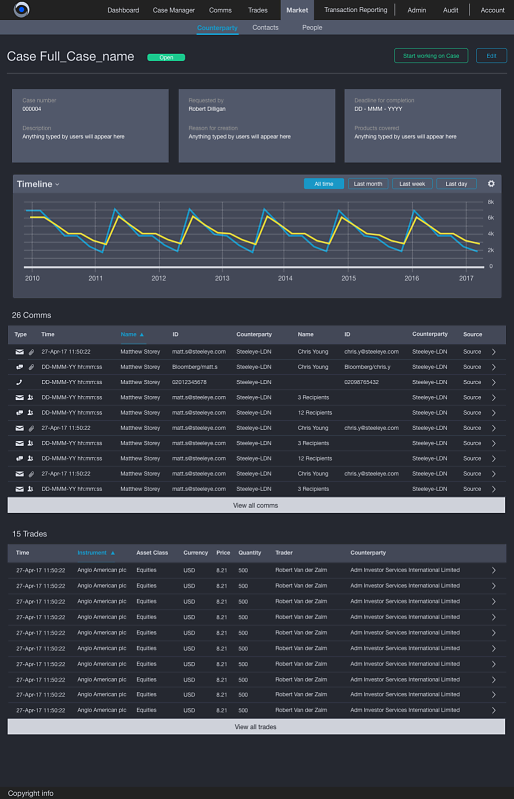Viewport: 514px width, 799px height.
Task: Select the Last day range filter
Action: [x=456, y=184]
